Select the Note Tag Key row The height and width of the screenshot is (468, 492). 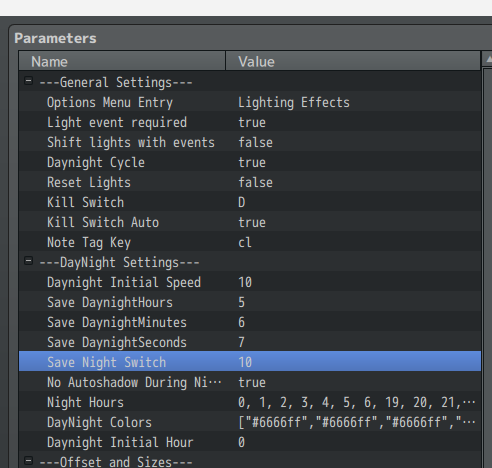(x=250, y=242)
